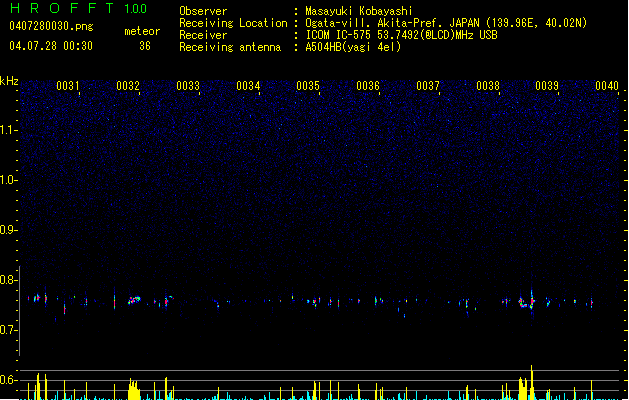Click the 0033 time marker

188,85
